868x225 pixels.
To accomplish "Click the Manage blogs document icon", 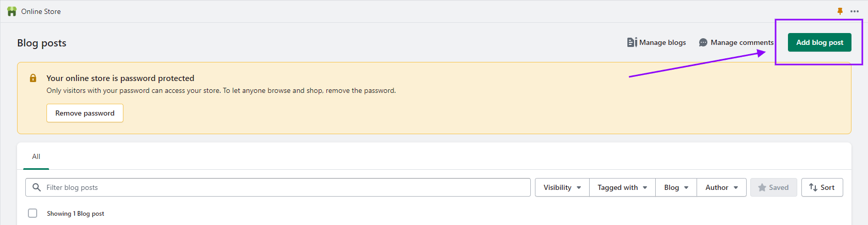I will (x=632, y=42).
